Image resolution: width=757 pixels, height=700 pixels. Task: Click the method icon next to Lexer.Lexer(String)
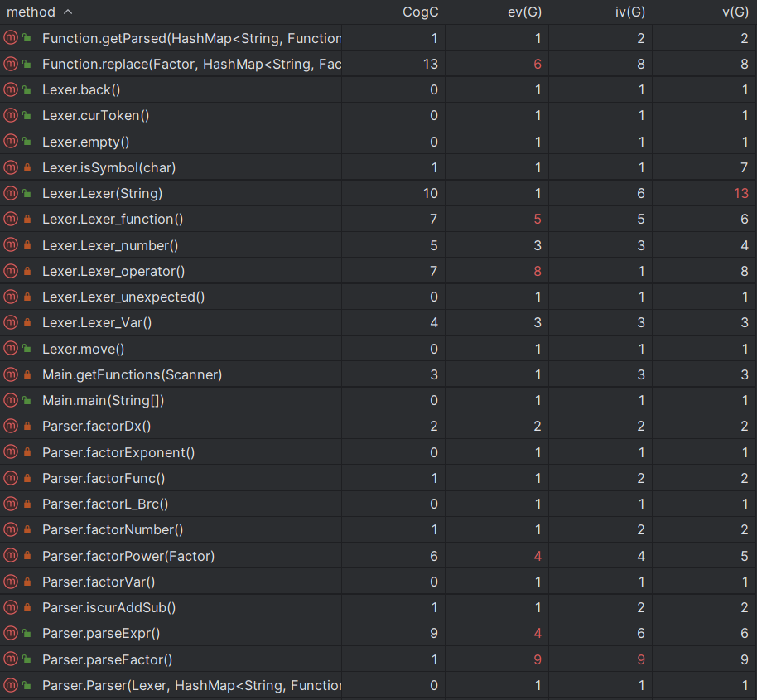tap(11, 193)
